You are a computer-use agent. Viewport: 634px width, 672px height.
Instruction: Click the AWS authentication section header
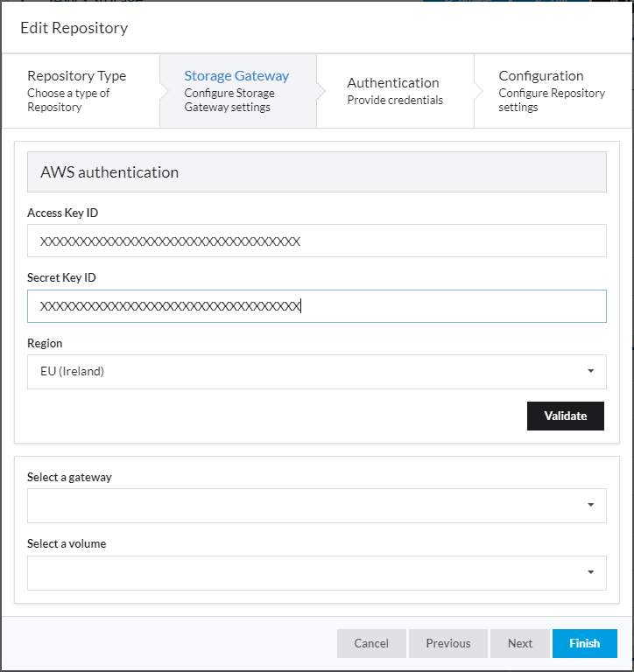tap(316, 172)
